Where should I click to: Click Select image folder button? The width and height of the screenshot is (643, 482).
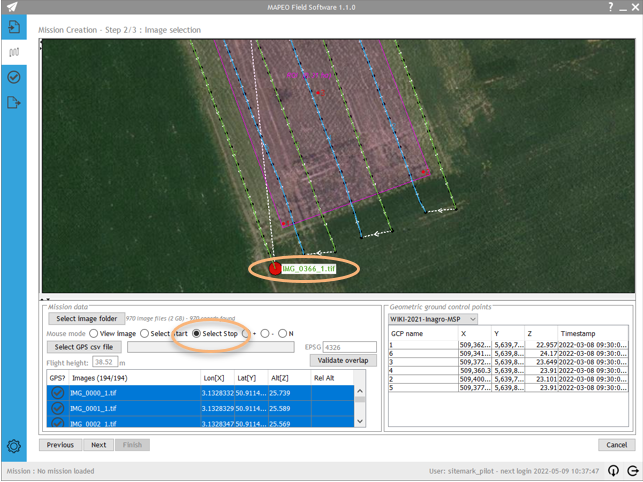87,318
